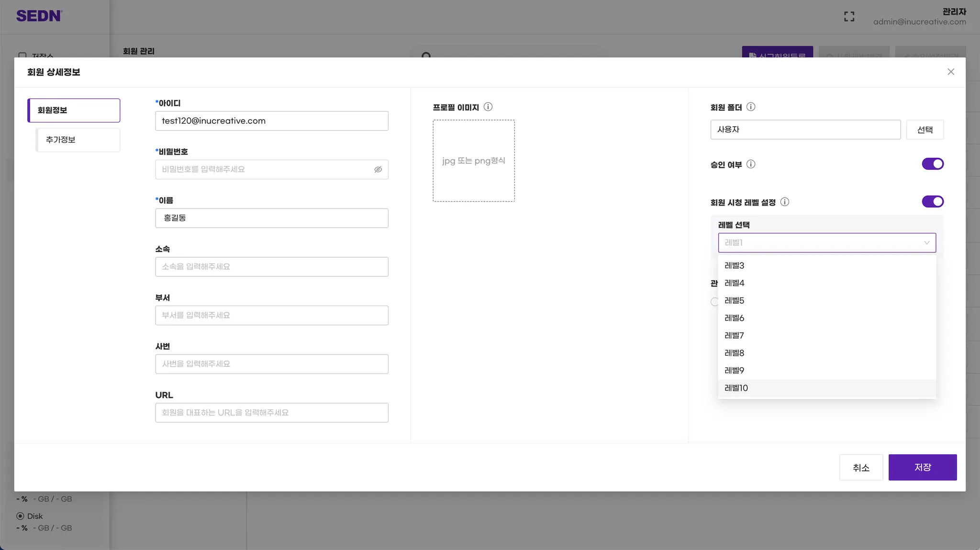
Task: Select 레벨10 from the dropdown list
Action: click(736, 388)
